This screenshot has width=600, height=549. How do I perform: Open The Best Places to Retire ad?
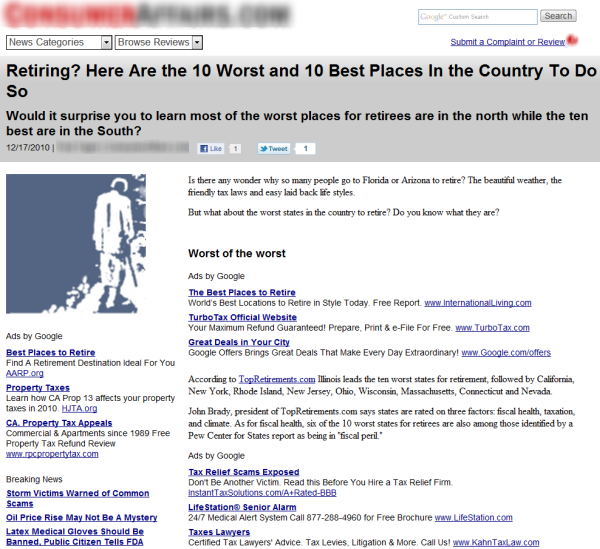coord(242,292)
